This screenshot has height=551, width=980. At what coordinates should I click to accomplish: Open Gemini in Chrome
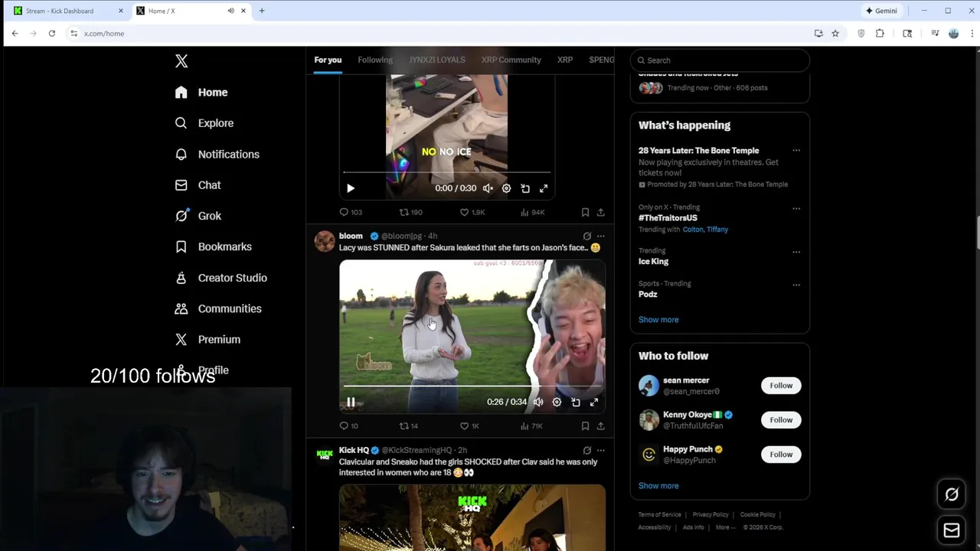pos(881,11)
